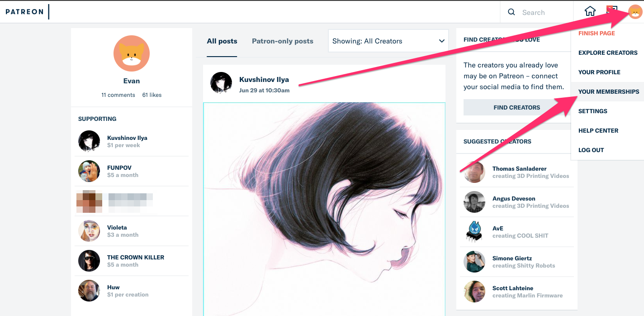Expand the Showing: All Creators dropdown
644x316 pixels.
click(388, 41)
